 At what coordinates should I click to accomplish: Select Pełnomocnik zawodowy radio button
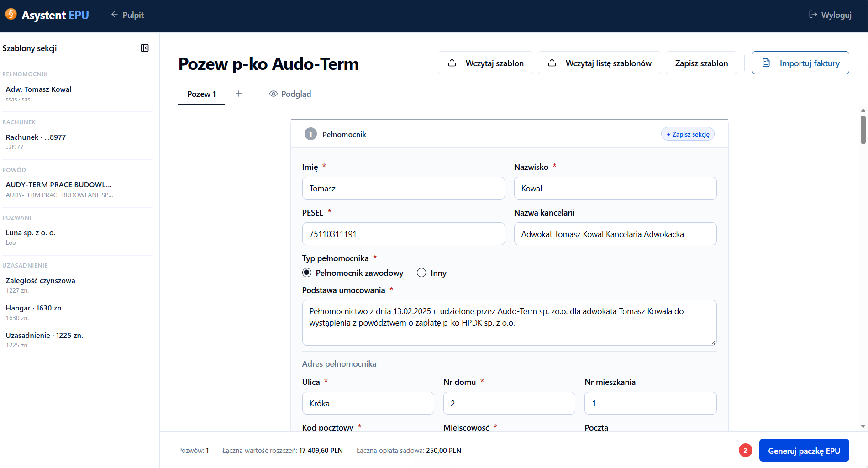[x=307, y=273]
